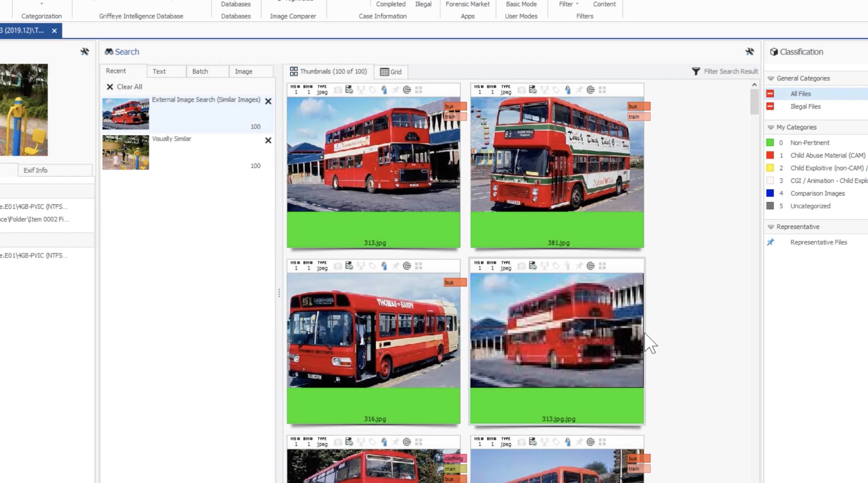This screenshot has width=868, height=483.
Task: Click the database check icon on 316.jpg card
Action: tap(349, 266)
